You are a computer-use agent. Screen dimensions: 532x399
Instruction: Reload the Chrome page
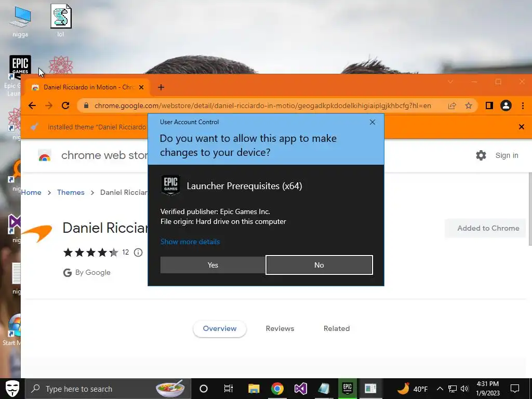coord(65,105)
